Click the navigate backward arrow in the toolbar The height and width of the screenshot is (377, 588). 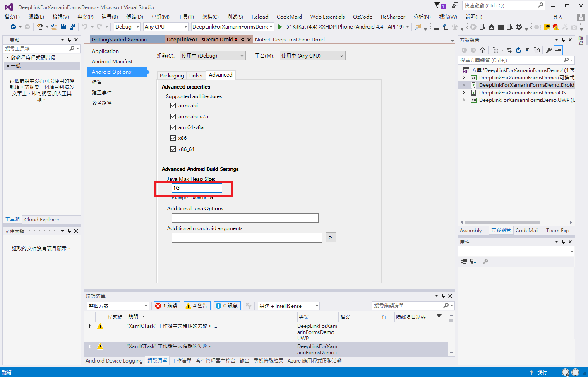tap(13, 27)
